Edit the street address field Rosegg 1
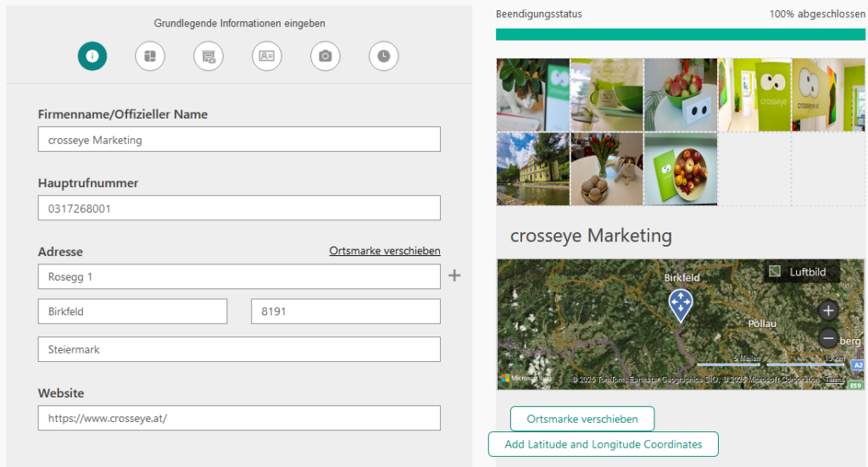The height and width of the screenshot is (467, 868). point(239,276)
